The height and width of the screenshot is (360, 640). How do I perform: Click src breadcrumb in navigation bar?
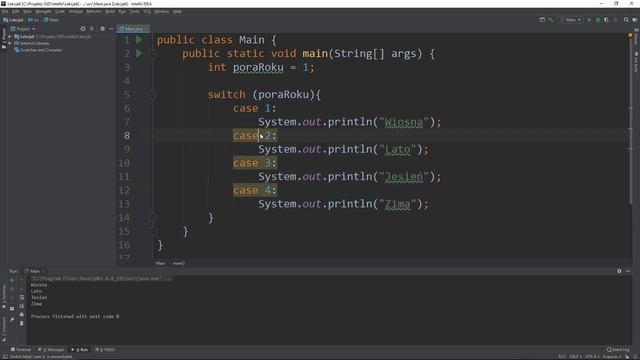coord(33,20)
